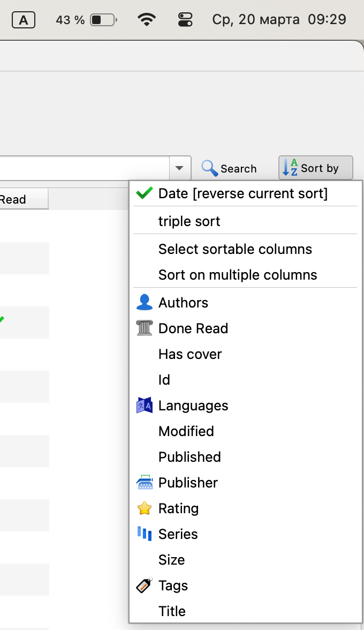364x630 pixels.
Task: Click the Authors person icon
Action: [145, 303]
